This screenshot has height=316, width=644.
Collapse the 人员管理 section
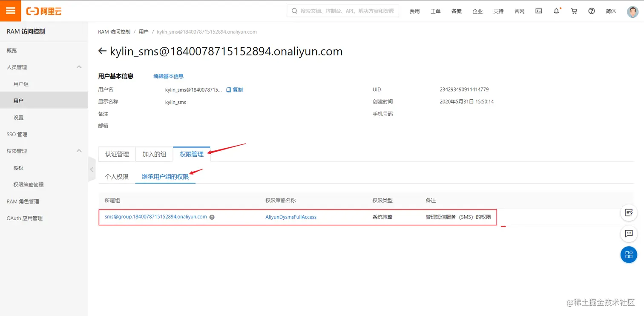click(79, 67)
